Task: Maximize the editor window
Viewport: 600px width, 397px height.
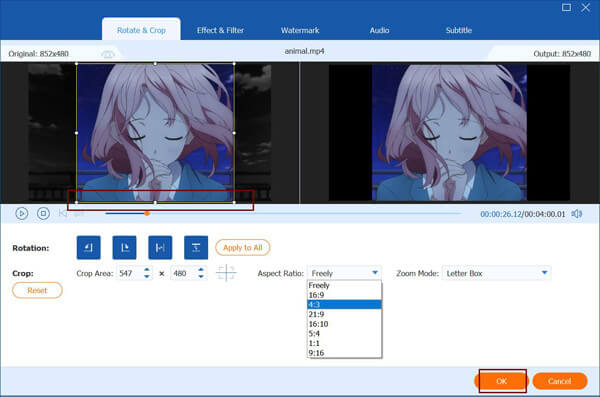Action: 566,7
